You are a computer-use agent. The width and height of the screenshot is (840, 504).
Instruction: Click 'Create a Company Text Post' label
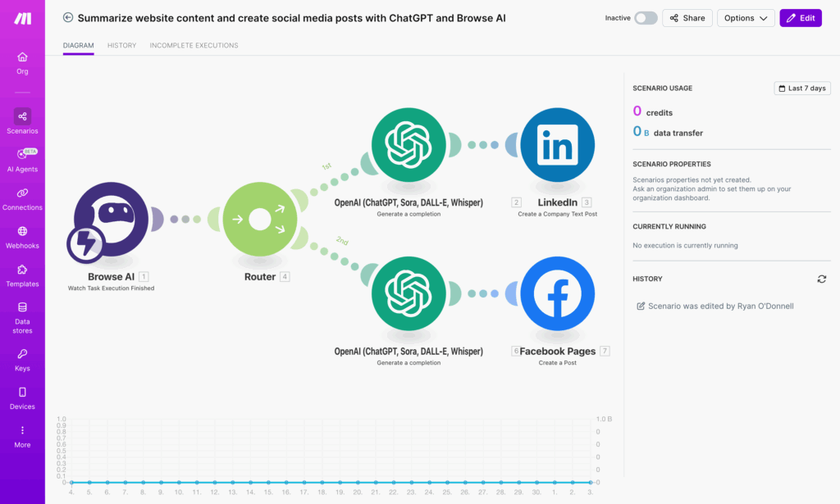click(x=558, y=214)
